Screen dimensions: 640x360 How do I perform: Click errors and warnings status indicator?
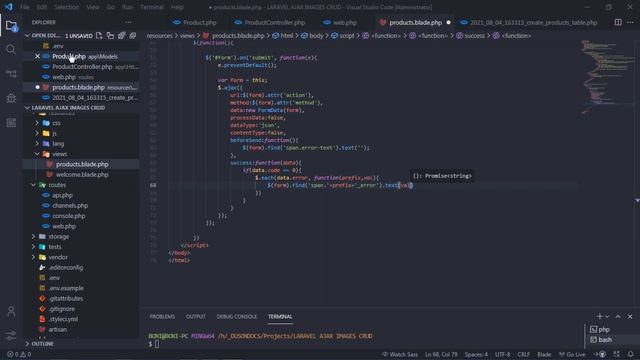click(19, 354)
